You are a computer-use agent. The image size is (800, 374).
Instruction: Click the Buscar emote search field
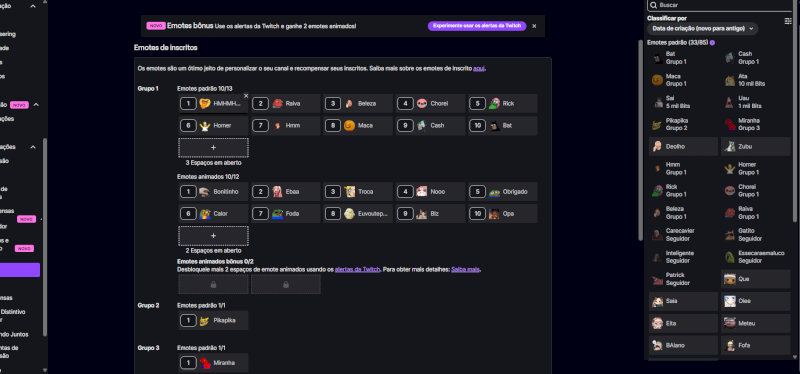pyautogui.click(x=722, y=5)
